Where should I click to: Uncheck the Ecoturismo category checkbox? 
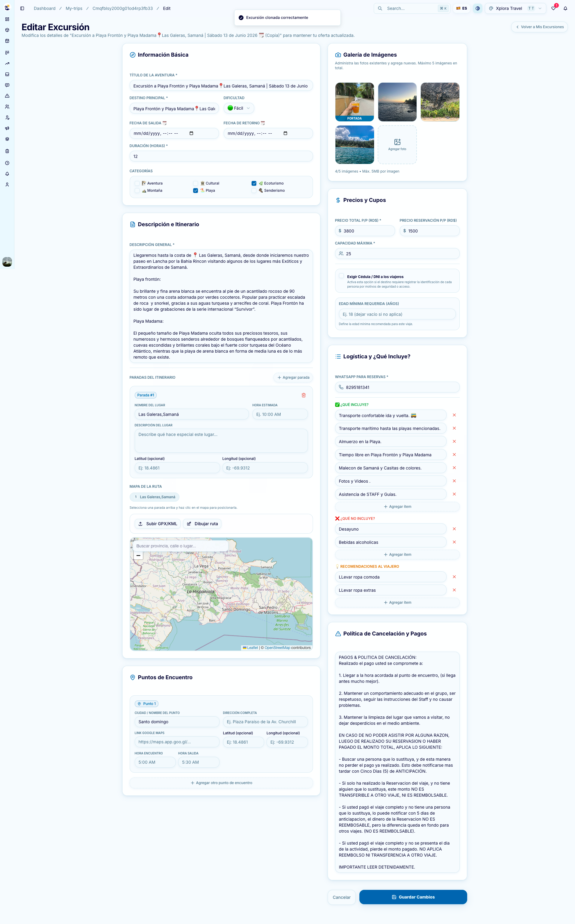point(254,183)
